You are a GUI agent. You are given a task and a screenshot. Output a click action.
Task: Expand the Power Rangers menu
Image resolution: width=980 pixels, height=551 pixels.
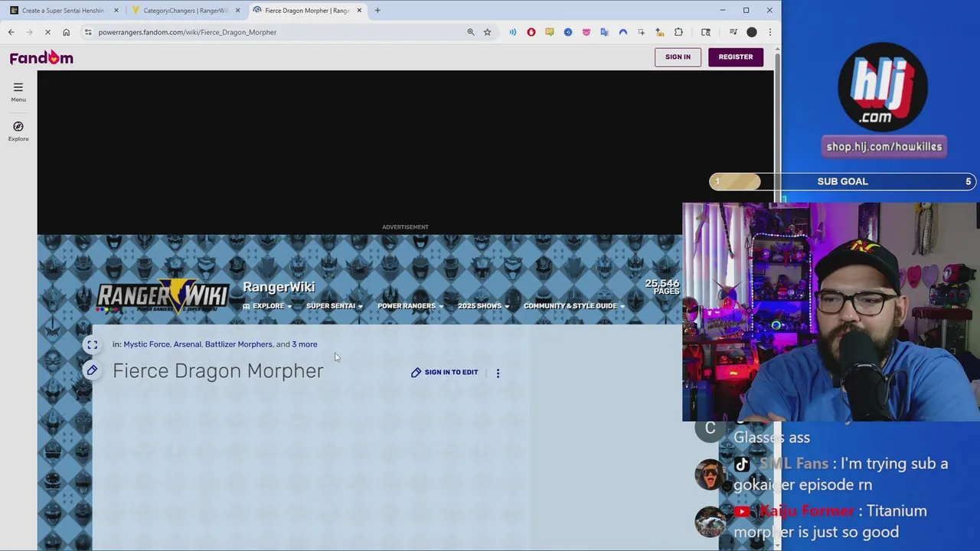click(x=410, y=306)
